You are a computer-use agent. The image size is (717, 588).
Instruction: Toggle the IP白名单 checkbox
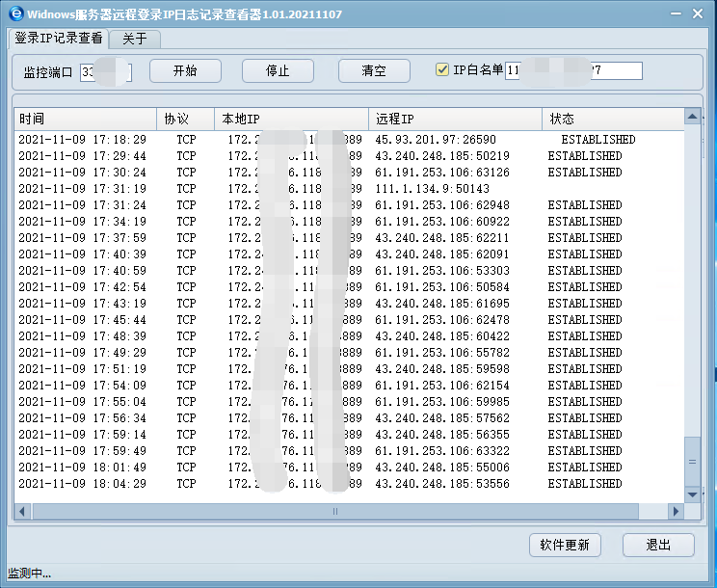tap(441, 70)
